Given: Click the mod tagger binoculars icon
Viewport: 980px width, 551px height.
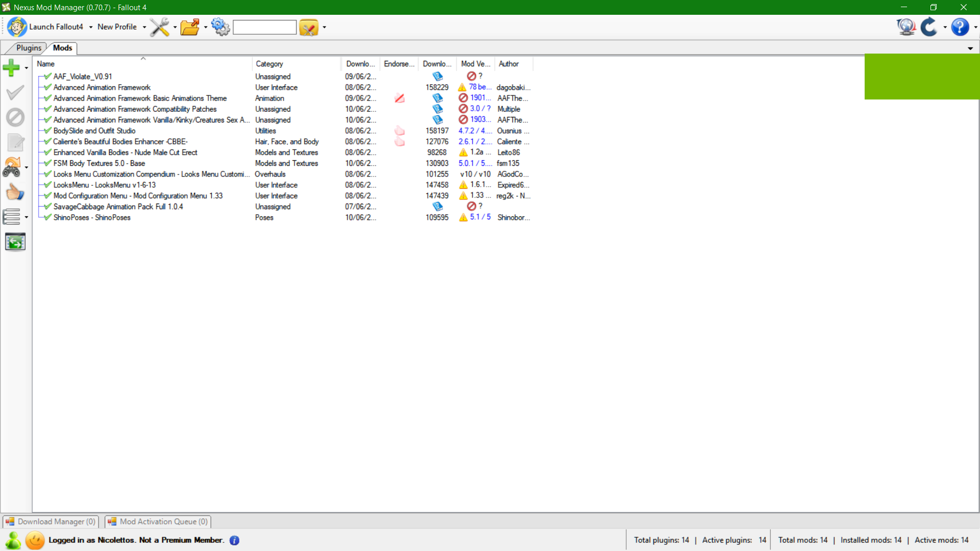Looking at the screenshot, I should [x=12, y=167].
